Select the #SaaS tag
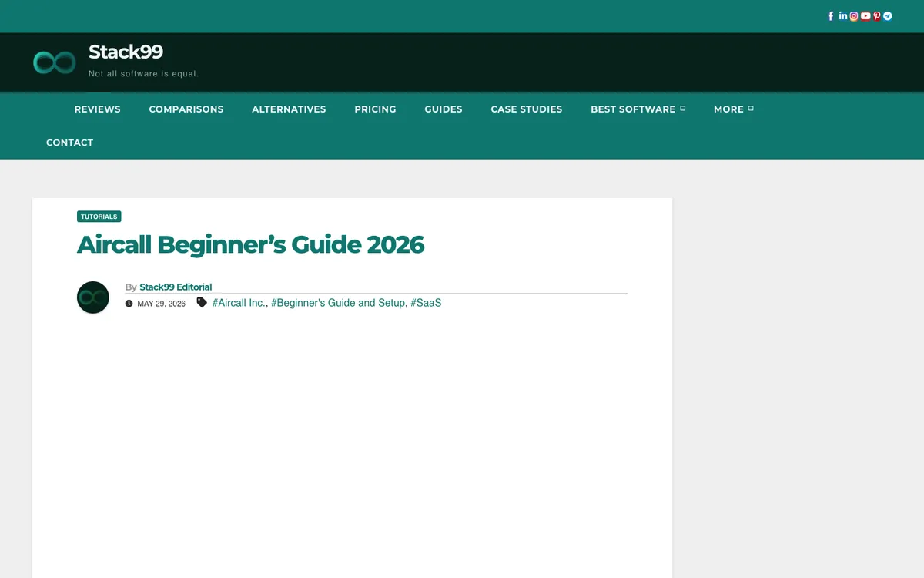Image resolution: width=924 pixels, height=578 pixels. [x=426, y=303]
